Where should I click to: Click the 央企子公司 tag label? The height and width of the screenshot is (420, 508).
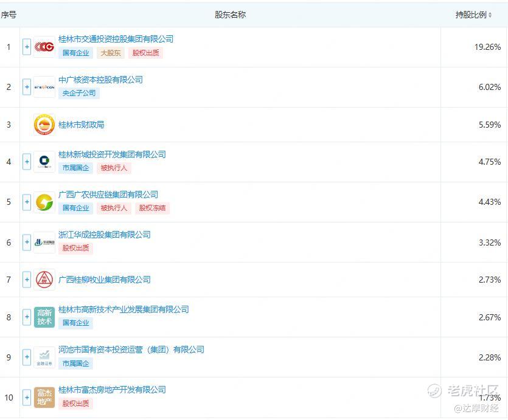pos(78,93)
